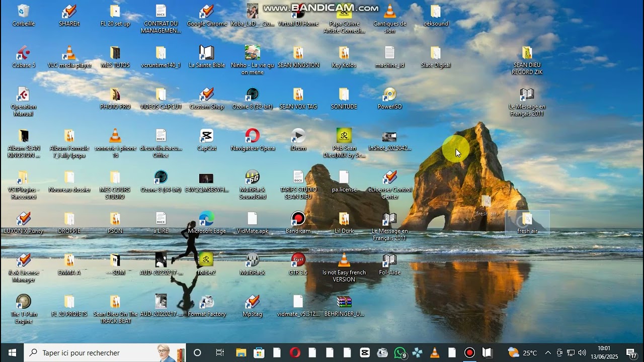Click the Ozone 8 (64-bit) icon
This screenshot has width=644, height=362.
[x=161, y=182]
